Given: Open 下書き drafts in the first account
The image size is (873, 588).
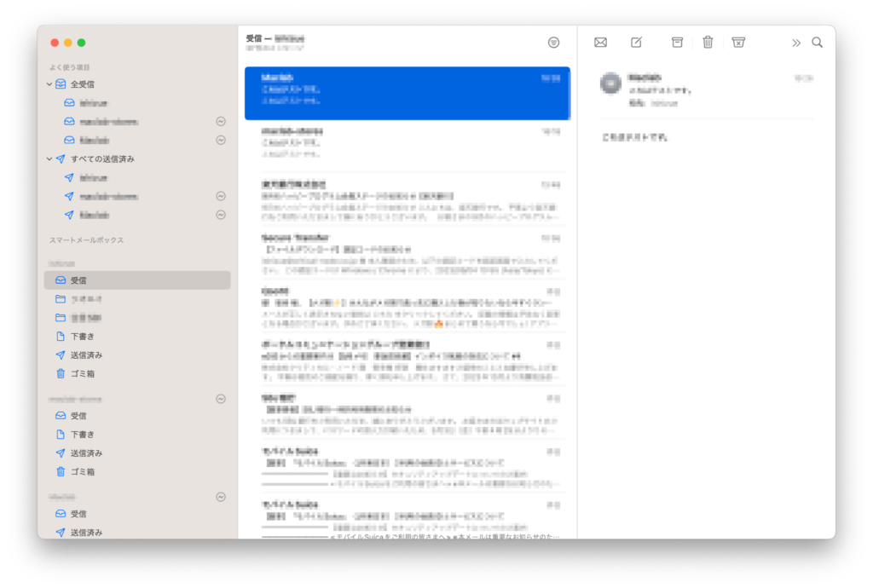Looking at the screenshot, I should point(137,336).
